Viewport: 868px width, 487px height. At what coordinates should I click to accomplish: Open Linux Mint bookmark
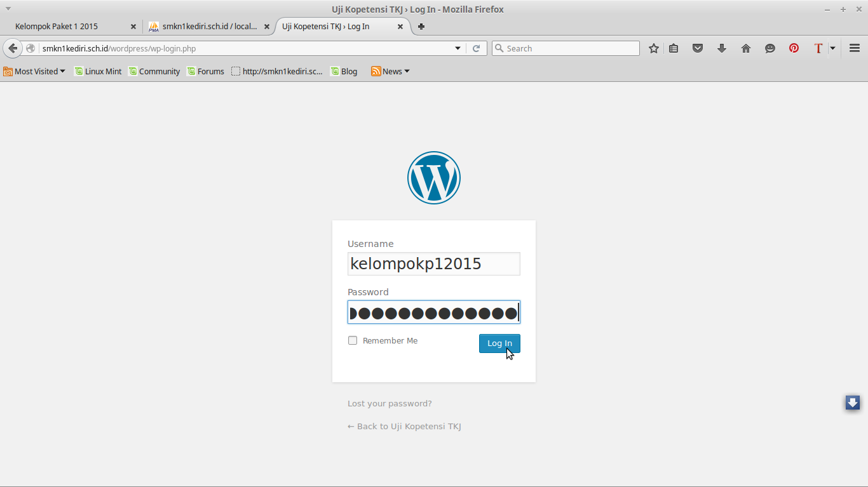[x=98, y=71]
